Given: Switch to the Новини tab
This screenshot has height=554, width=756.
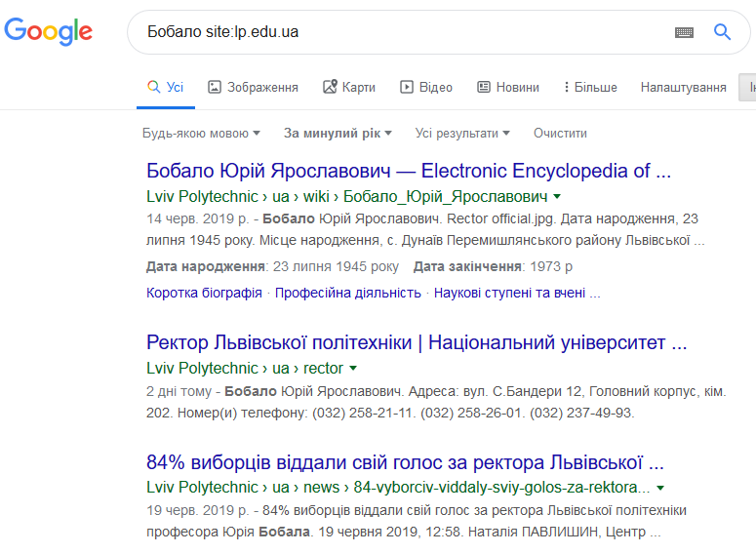Looking at the screenshot, I should click(508, 87).
